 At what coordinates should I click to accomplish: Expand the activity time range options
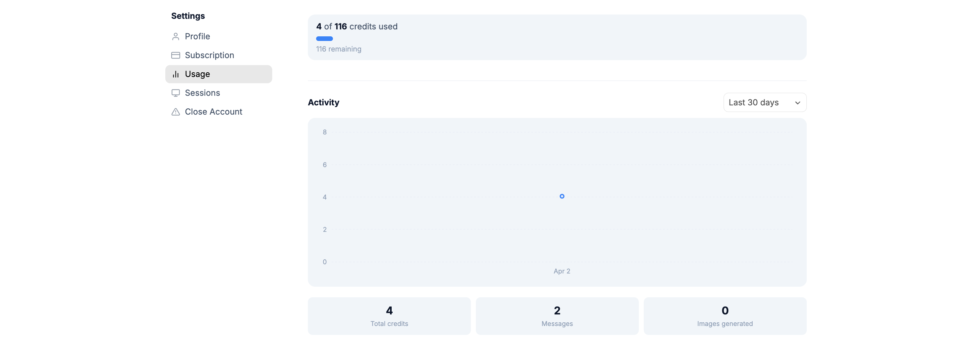pyautogui.click(x=765, y=102)
